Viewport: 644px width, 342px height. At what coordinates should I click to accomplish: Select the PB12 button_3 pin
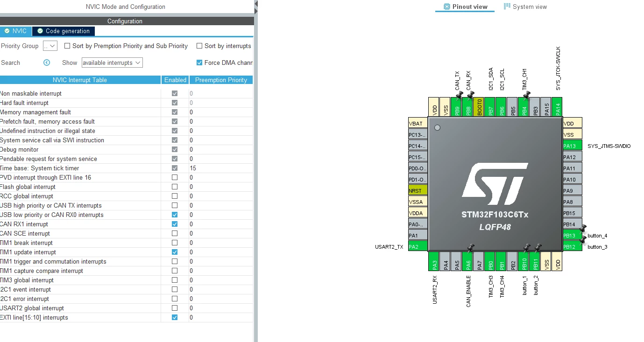572,246
